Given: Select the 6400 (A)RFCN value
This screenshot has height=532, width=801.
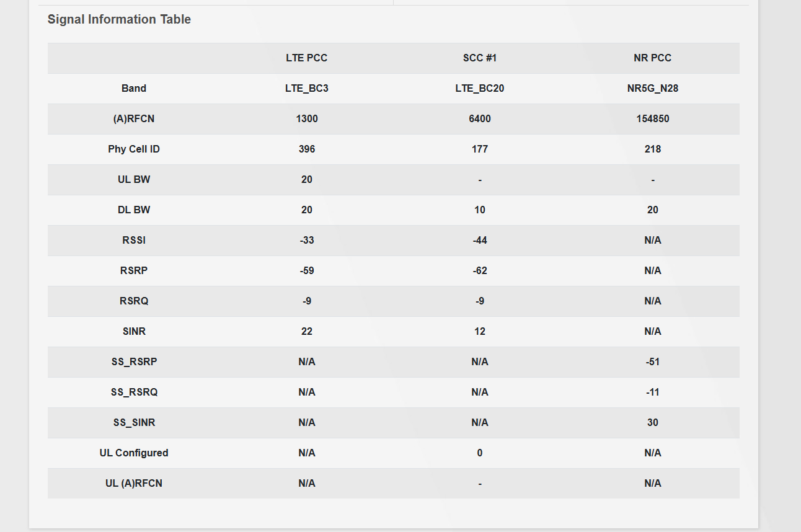Looking at the screenshot, I should click(479, 118).
